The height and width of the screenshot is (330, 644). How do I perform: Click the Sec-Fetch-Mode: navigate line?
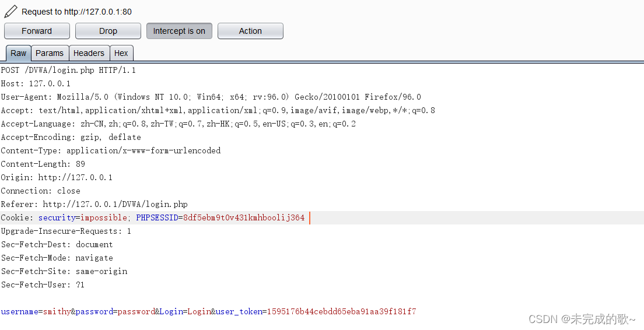[x=57, y=258]
